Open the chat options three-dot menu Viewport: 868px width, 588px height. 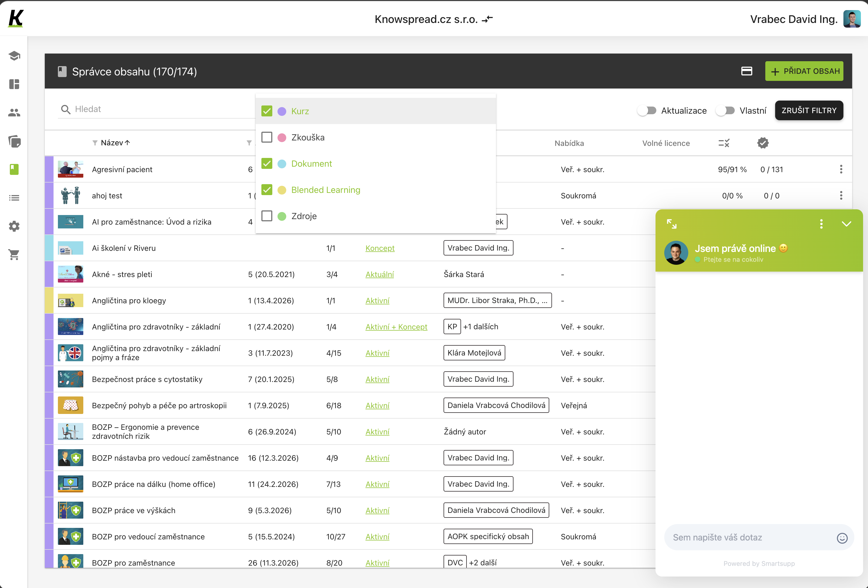click(x=821, y=224)
